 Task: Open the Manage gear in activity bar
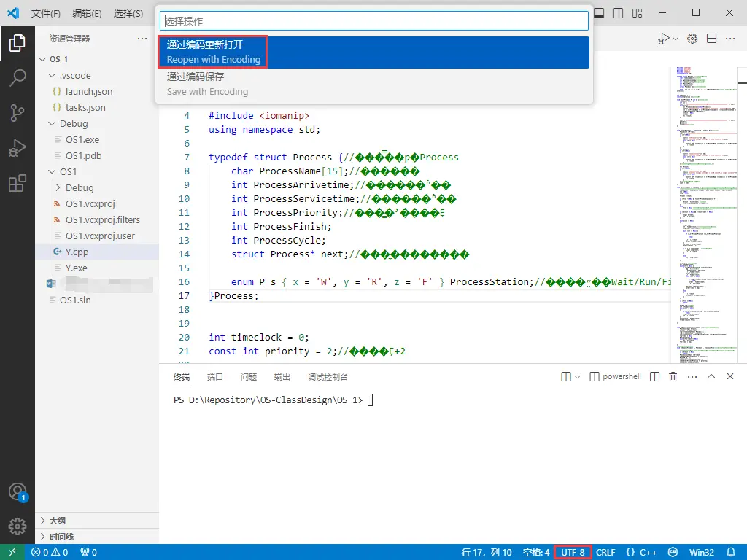(x=18, y=526)
